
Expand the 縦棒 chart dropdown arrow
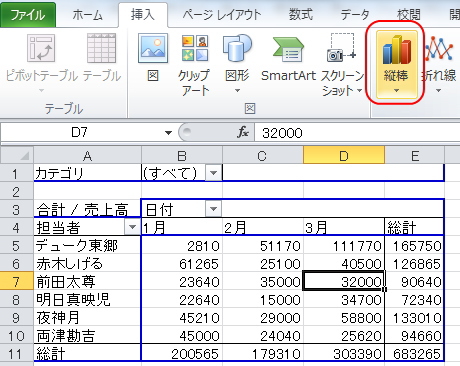point(396,90)
